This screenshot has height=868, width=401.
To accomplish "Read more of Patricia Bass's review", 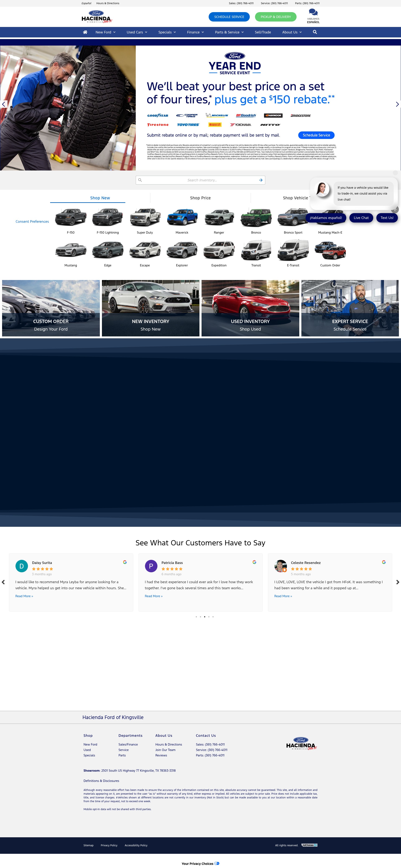I will point(154,596).
